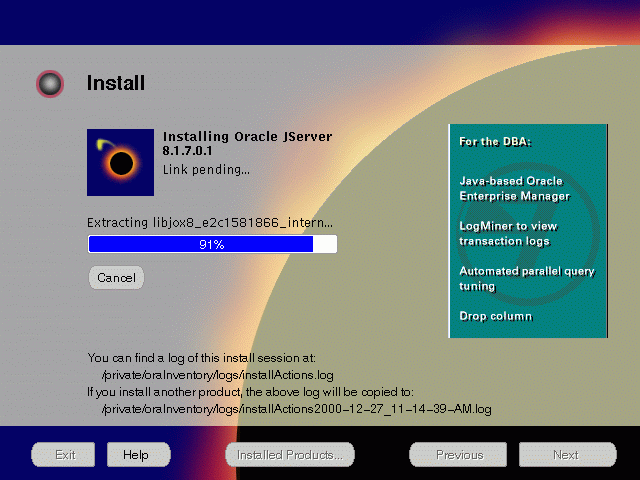Click the "Link pending..." status text
Screen dimensions: 640x480
[x=206, y=169]
